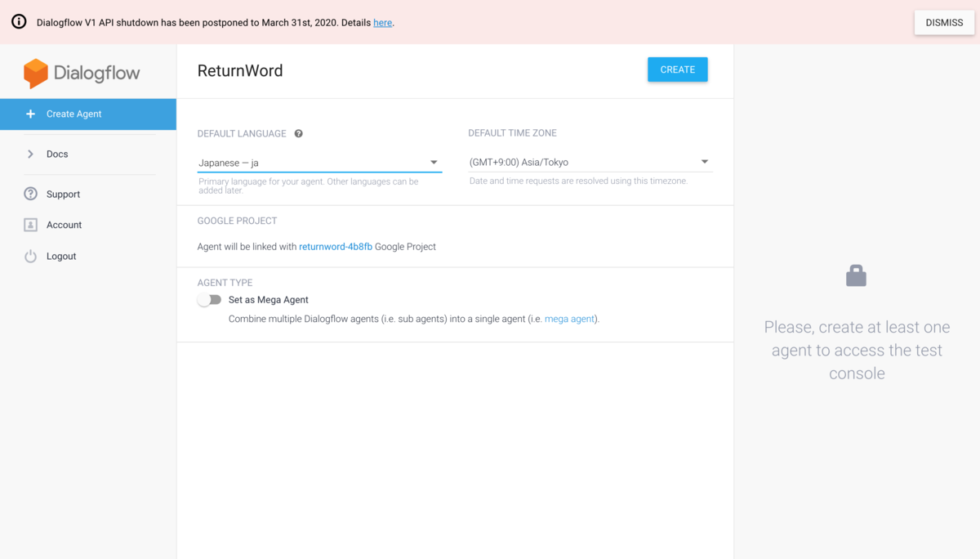
Task: Click the Dialogflow logo icon
Action: point(35,74)
